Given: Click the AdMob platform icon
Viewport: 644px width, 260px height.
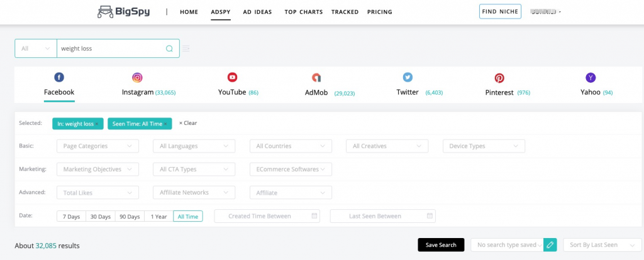Looking at the screenshot, I should point(316,77).
